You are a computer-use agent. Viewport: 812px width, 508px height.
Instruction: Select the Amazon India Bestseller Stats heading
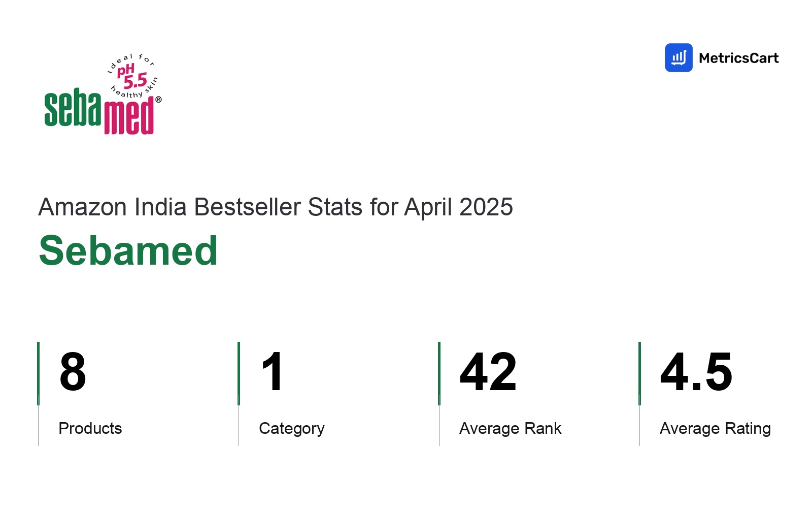pos(276,207)
